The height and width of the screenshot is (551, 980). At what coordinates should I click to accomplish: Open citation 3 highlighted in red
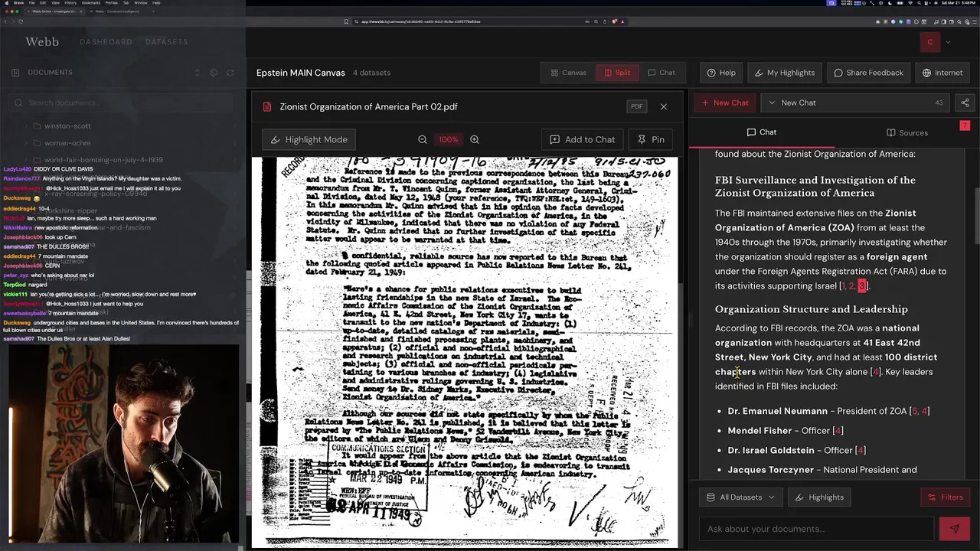(862, 286)
